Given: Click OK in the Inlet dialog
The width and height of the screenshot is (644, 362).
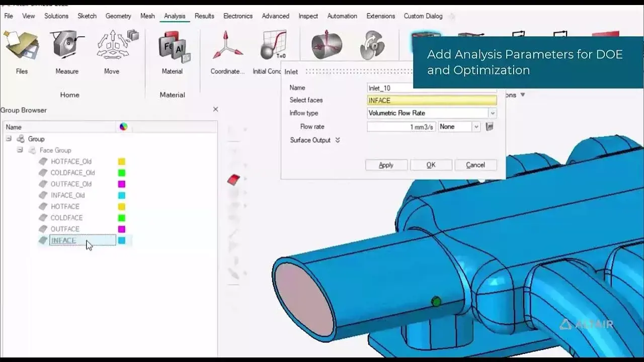Looking at the screenshot, I should [x=431, y=165].
